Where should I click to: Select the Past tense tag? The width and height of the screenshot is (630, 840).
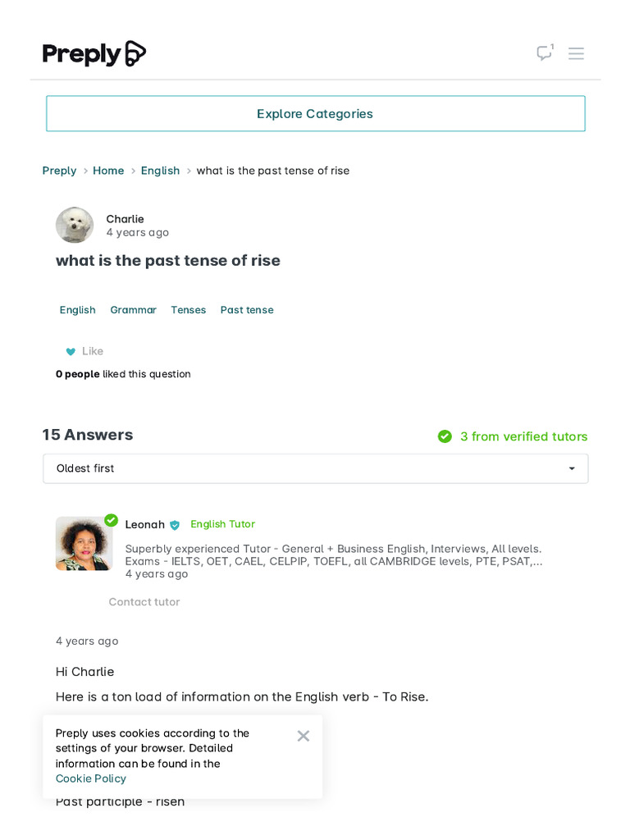click(x=247, y=310)
